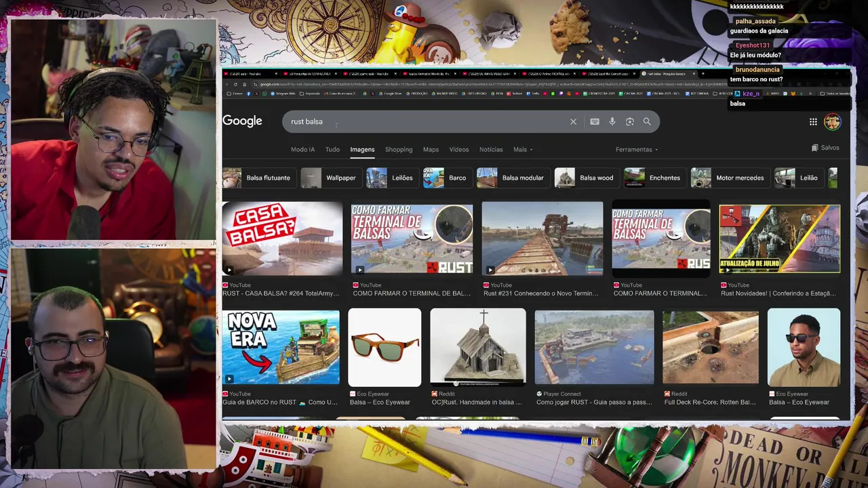Open 'Full Deck Re-Core: Rotten Bal...' link

pos(710,402)
